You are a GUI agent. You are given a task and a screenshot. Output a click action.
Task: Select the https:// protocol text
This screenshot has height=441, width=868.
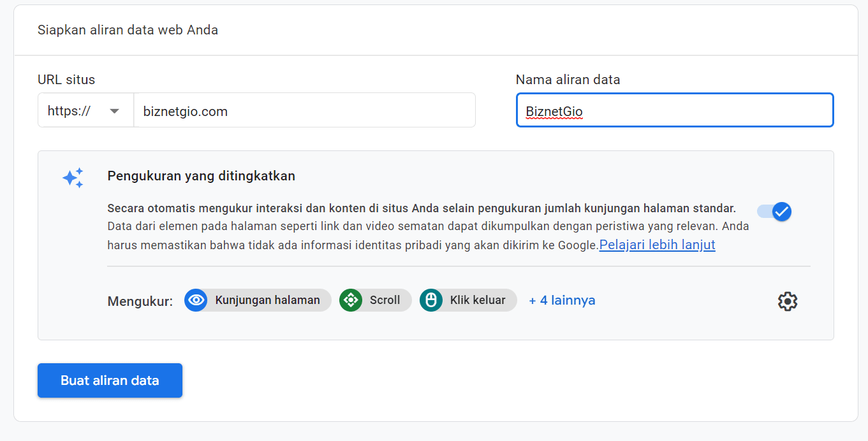pos(69,111)
